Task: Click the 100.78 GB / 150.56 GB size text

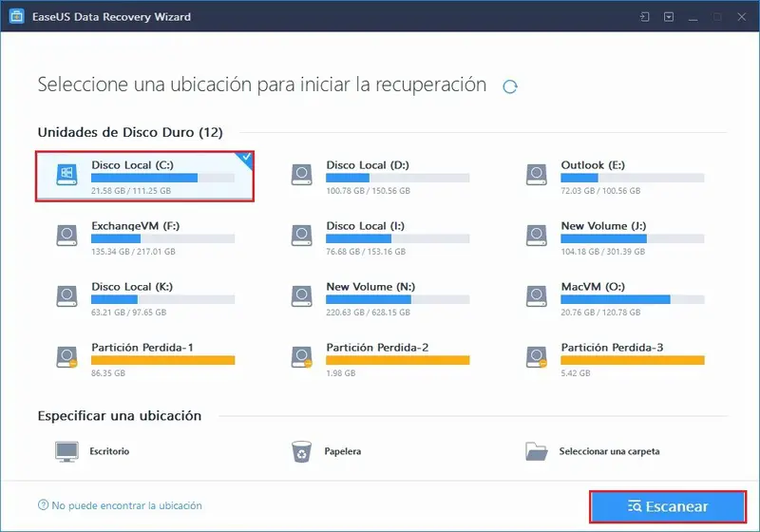Action: click(368, 191)
